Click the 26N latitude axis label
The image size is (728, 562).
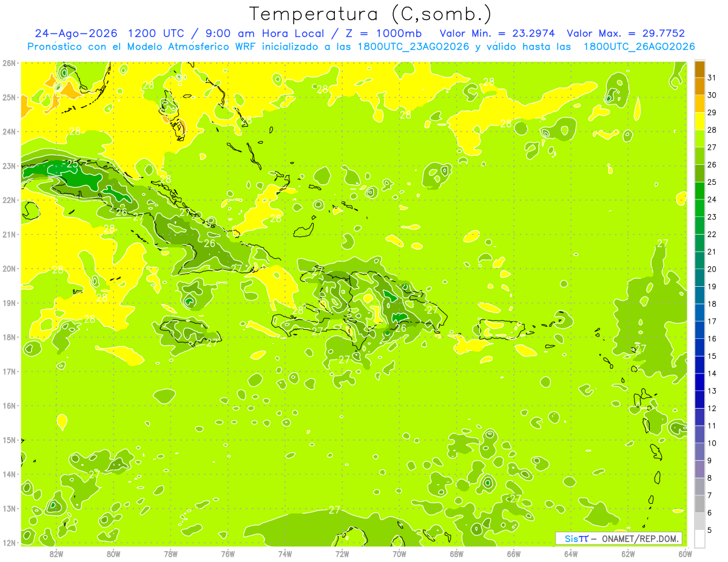[x=9, y=63]
